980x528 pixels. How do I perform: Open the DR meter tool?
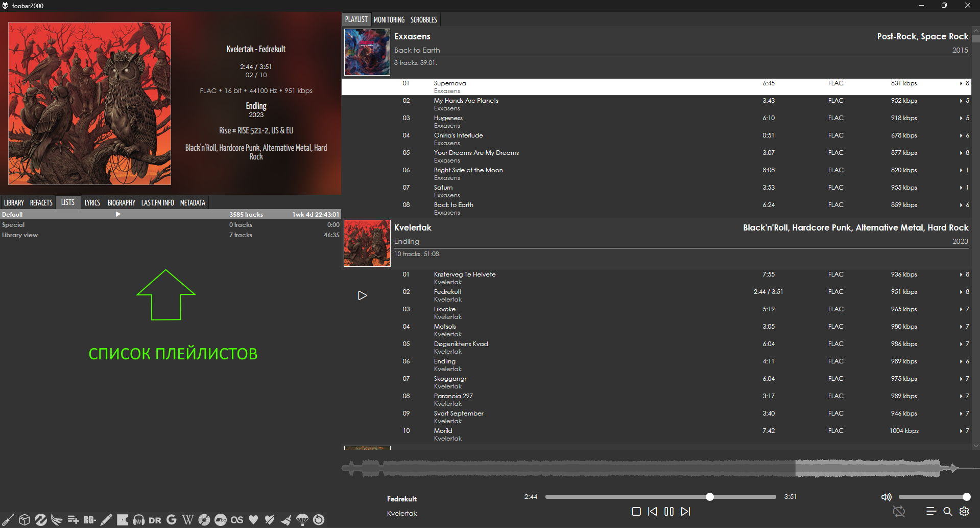[155, 520]
